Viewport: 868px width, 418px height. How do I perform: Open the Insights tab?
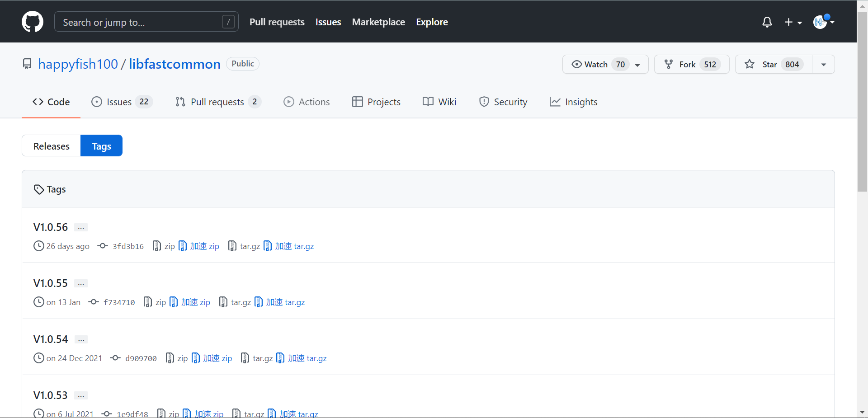click(573, 102)
